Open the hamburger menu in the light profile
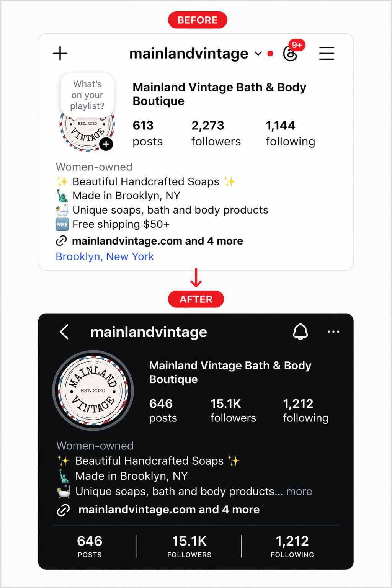392x588 pixels. coord(327,54)
